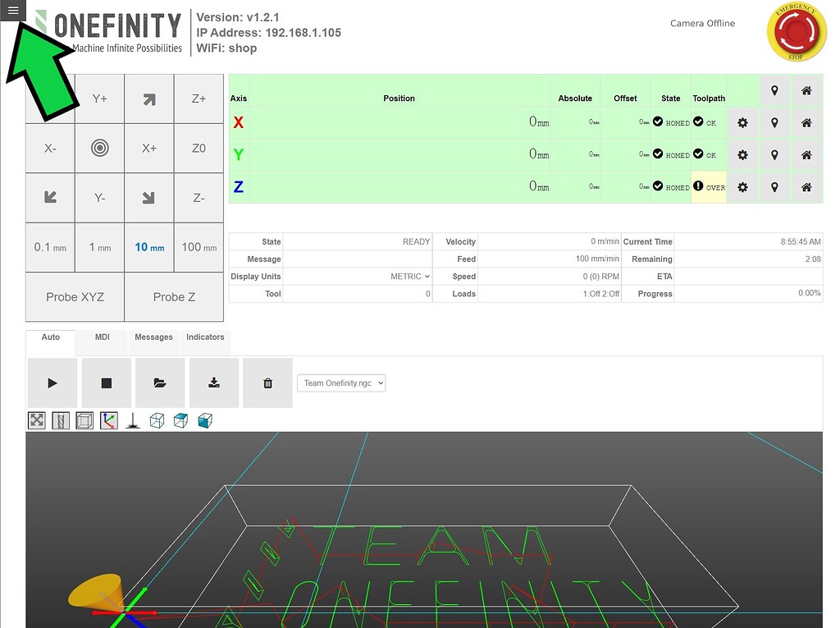
Task: Open settings gear for the Y axis
Action: click(742, 155)
